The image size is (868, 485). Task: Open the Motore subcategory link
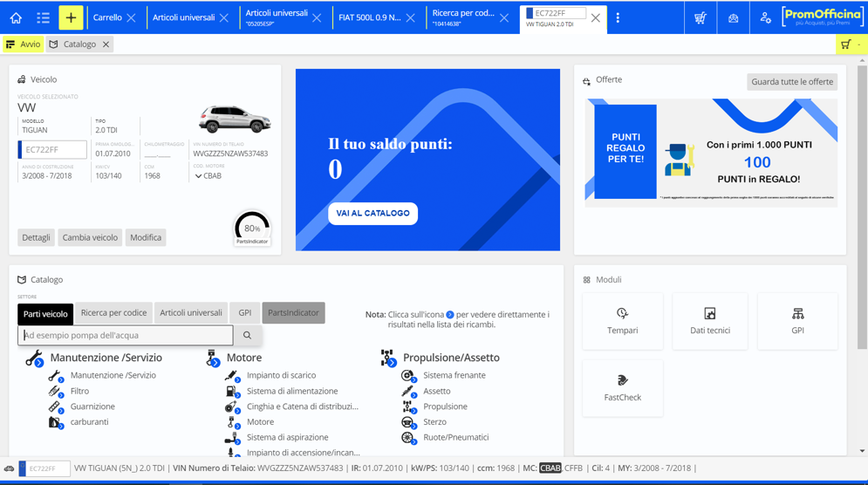pyautogui.click(x=260, y=422)
